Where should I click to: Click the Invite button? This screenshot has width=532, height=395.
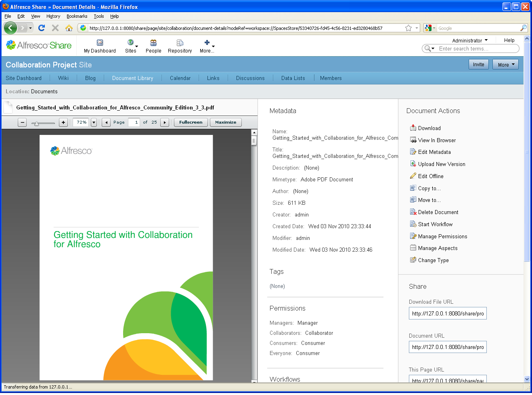[x=479, y=65]
